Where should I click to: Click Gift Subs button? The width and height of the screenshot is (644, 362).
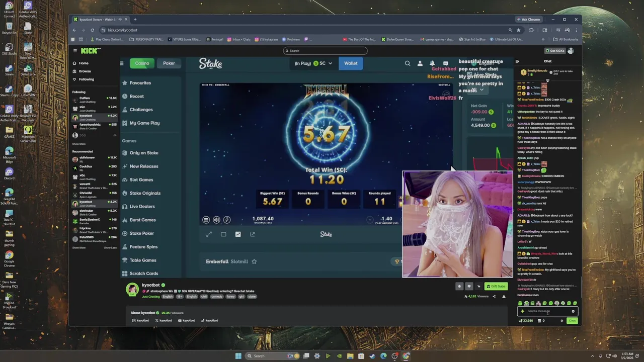pyautogui.click(x=496, y=287)
